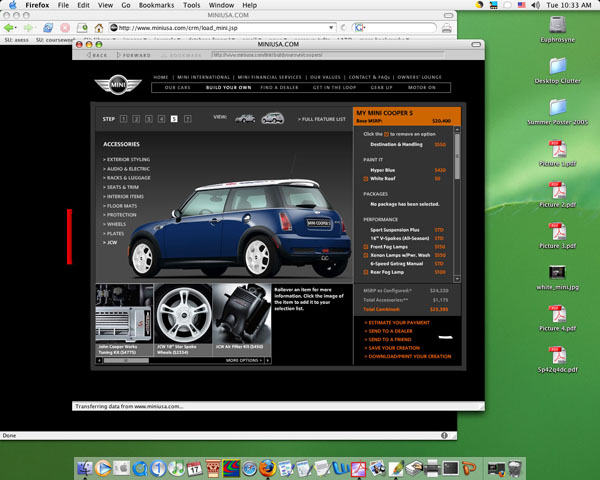Expand Floor Mats category
600x480 pixels.
point(120,206)
